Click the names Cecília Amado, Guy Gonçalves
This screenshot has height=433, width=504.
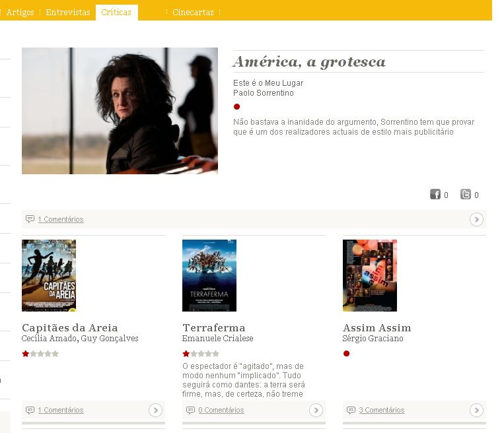tap(80, 338)
